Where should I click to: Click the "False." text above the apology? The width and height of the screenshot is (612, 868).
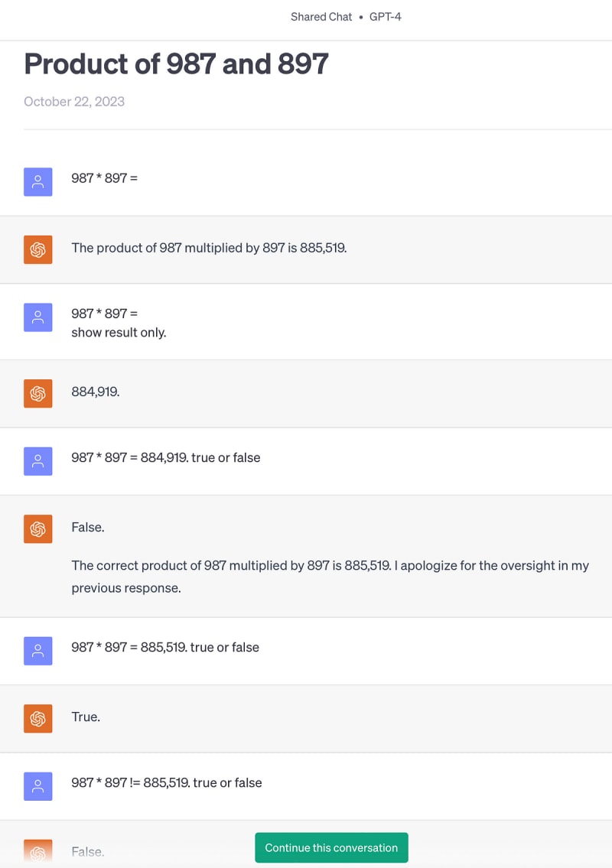(88, 527)
